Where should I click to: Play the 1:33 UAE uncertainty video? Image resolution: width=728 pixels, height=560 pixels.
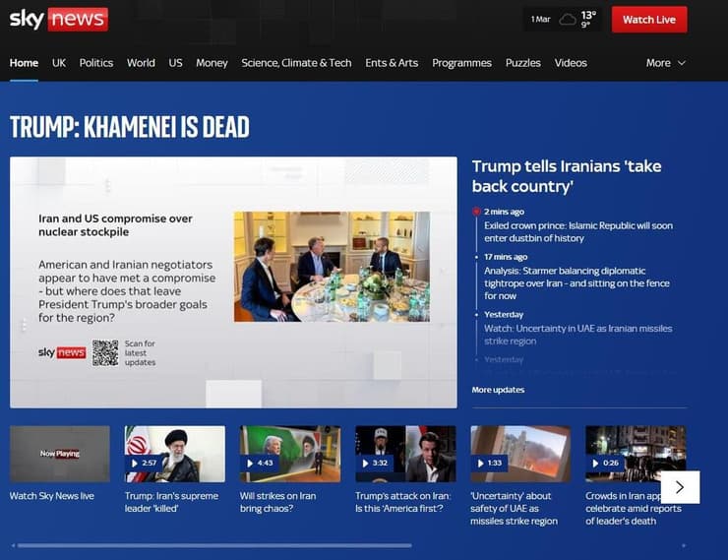pyautogui.click(x=519, y=454)
